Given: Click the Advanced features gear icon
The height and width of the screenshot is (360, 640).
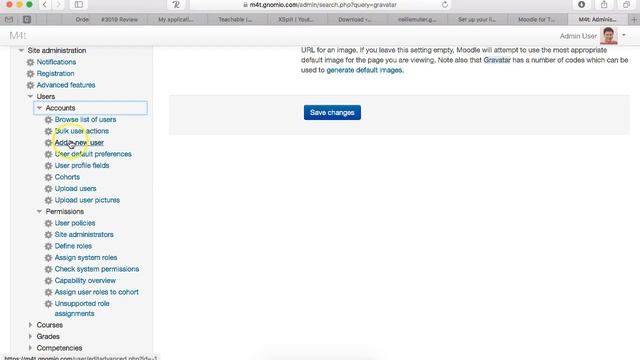Looking at the screenshot, I should [x=30, y=85].
